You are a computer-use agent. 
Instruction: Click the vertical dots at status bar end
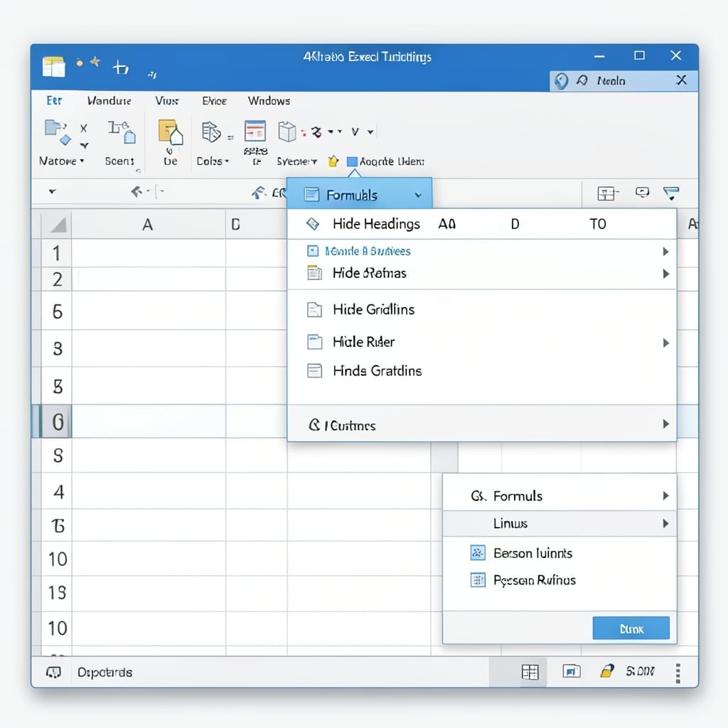tap(678, 673)
